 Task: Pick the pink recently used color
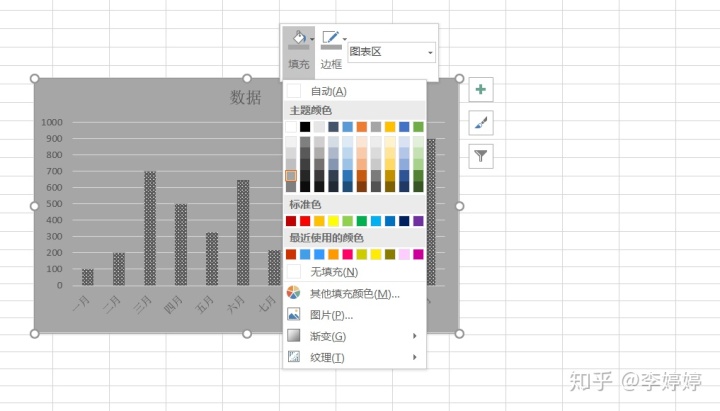tap(348, 254)
